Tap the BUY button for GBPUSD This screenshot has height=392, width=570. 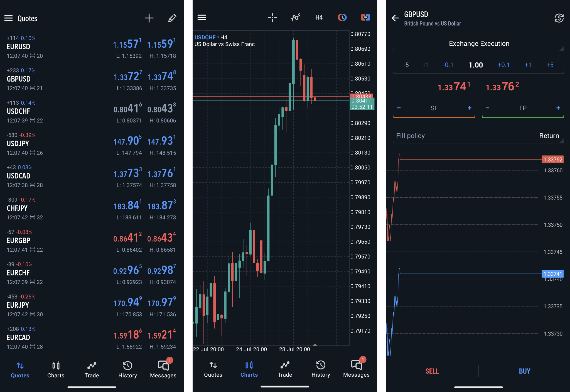pyautogui.click(x=524, y=371)
